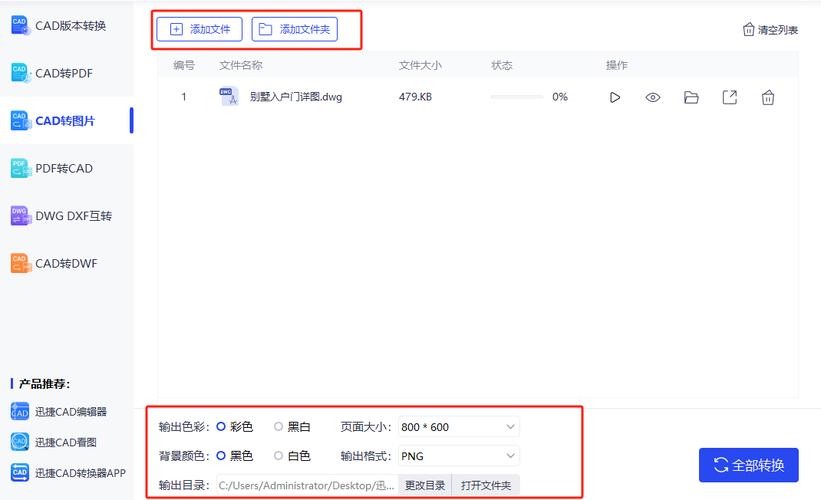This screenshot has width=821, height=500.
Task: Click the CAD版本转换 sidebar icon
Action: coord(20,26)
